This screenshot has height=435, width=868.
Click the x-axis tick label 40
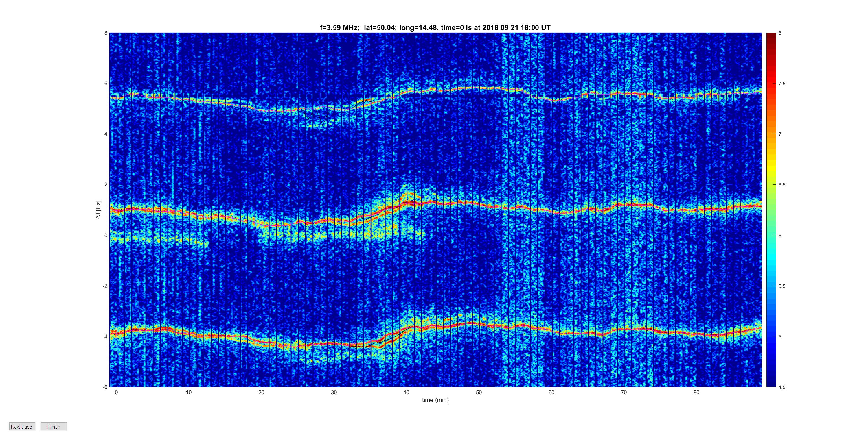(406, 392)
